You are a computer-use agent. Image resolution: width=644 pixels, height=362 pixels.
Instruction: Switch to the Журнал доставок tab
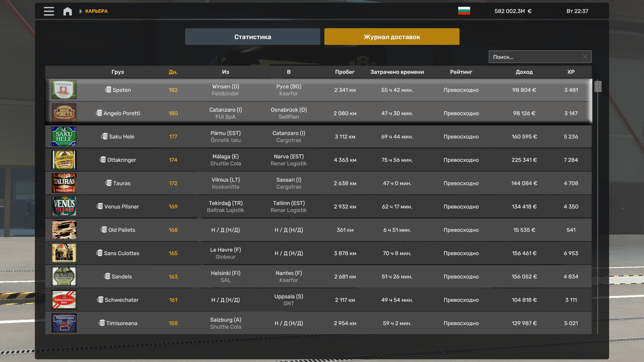392,37
